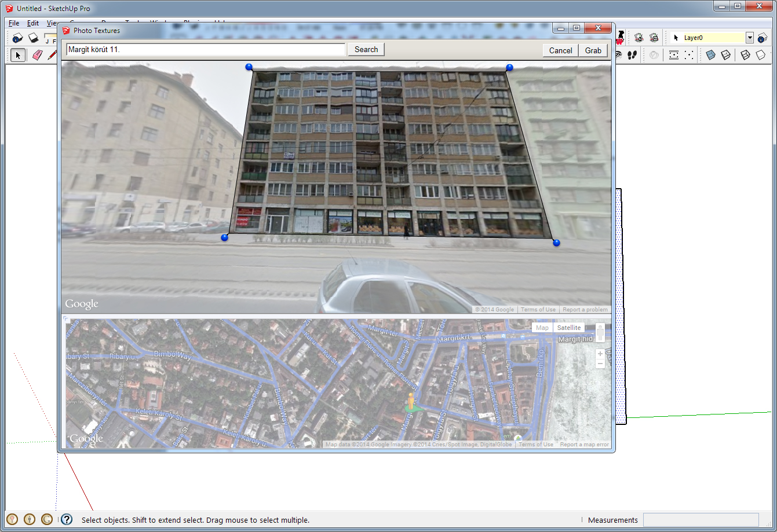777x532 pixels.
Task: Switch map to Satellite view
Action: [x=569, y=328]
